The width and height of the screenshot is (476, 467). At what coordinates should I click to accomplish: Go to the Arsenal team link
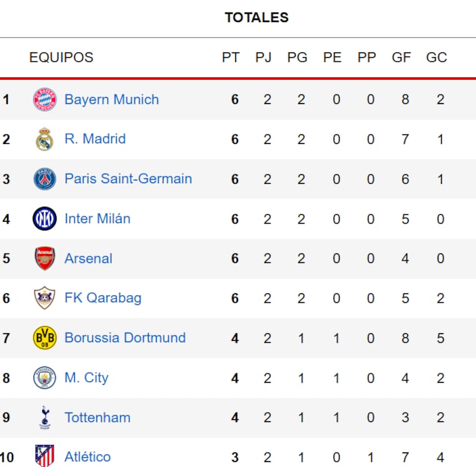(x=88, y=259)
